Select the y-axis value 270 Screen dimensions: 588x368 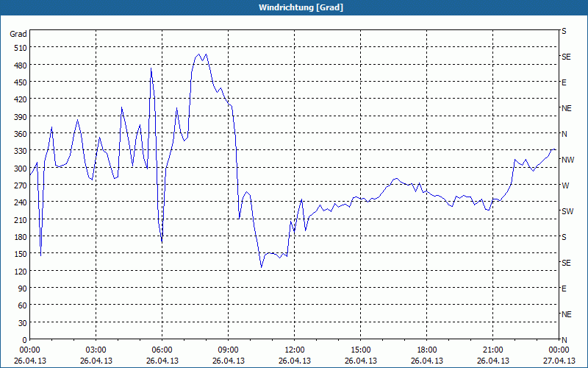21,185
